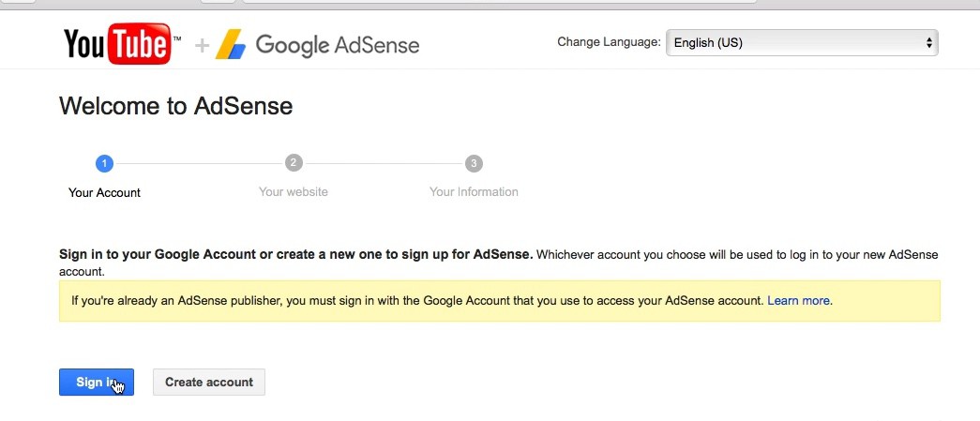The image size is (980, 421).
Task: Click the progress line between steps 1 and 2
Action: (199, 164)
